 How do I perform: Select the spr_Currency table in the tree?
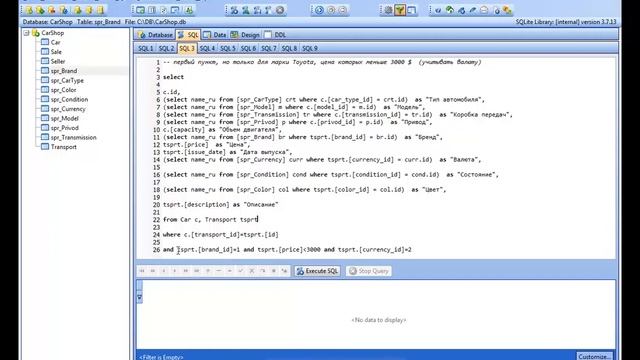(68, 109)
